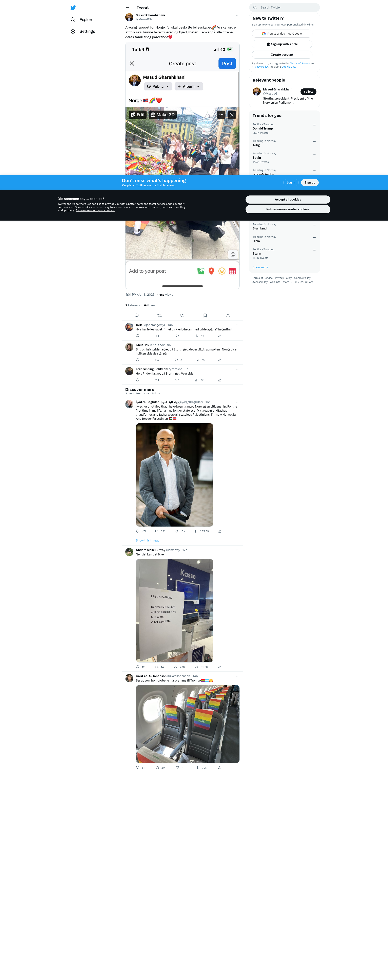Image resolution: width=388 pixels, height=980 pixels.
Task: Bookmark the main tweet
Action: pyautogui.click(x=205, y=315)
